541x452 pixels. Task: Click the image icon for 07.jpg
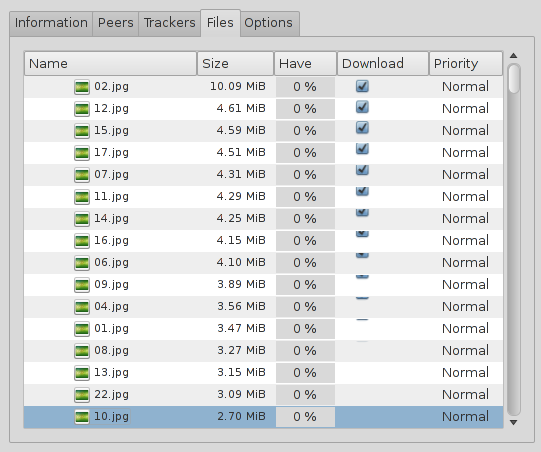click(82, 175)
